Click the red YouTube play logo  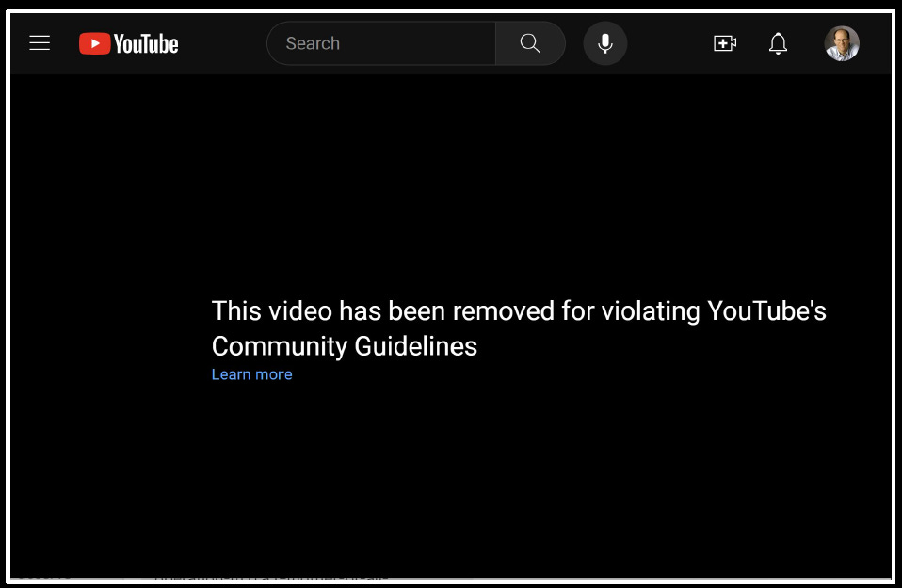[x=94, y=43]
